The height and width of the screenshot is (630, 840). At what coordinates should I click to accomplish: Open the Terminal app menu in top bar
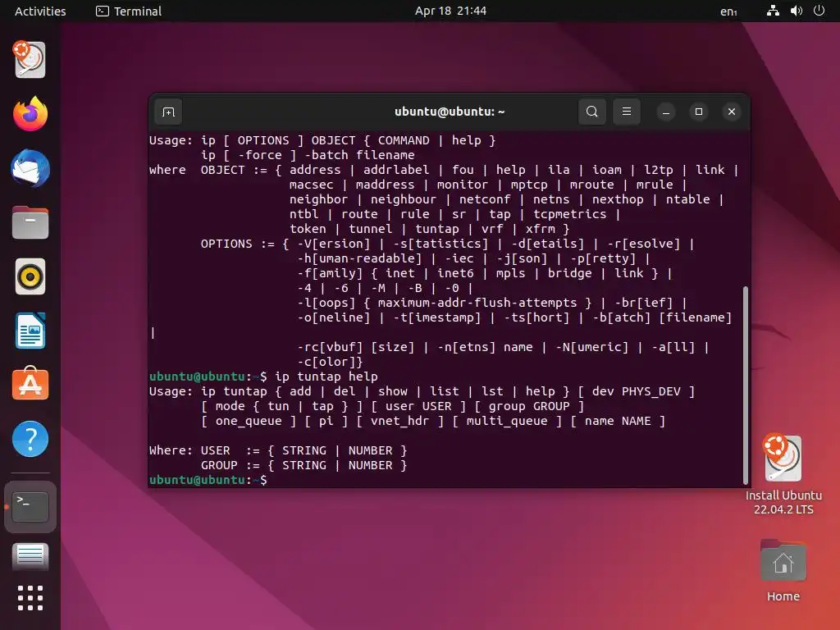129,11
